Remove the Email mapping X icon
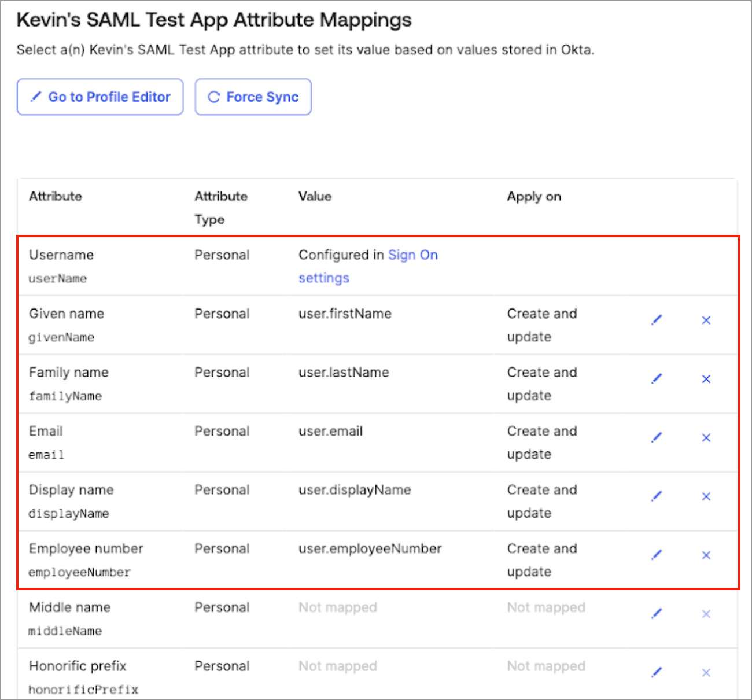Screen dimensions: 752x700 click(706, 437)
